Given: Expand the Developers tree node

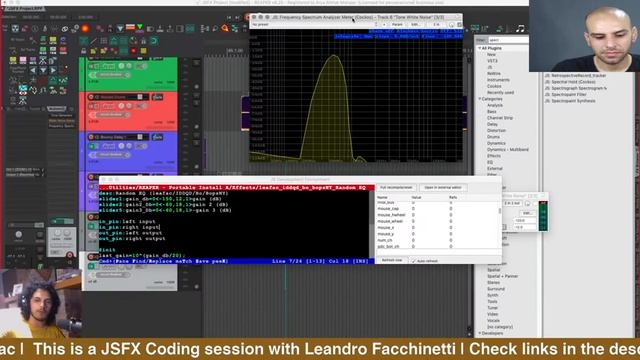Looking at the screenshot, I should click(x=480, y=333).
